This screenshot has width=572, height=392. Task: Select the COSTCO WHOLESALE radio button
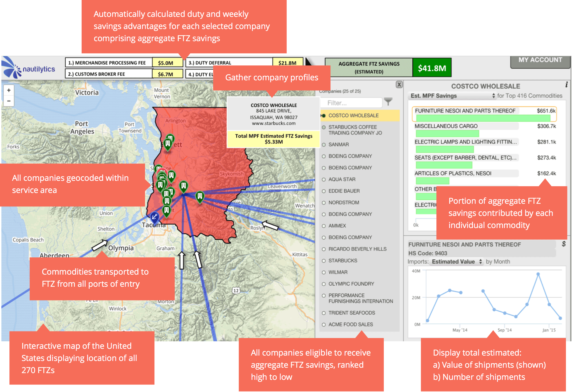click(x=324, y=115)
